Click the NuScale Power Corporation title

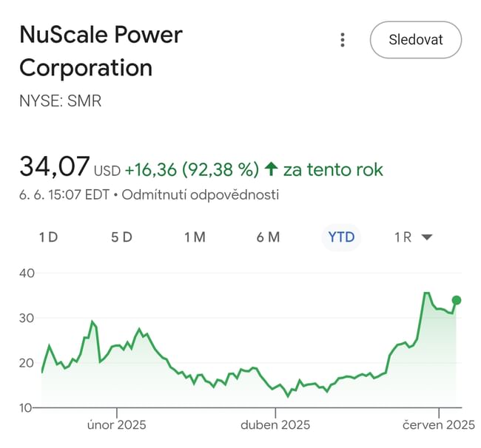coord(101,51)
